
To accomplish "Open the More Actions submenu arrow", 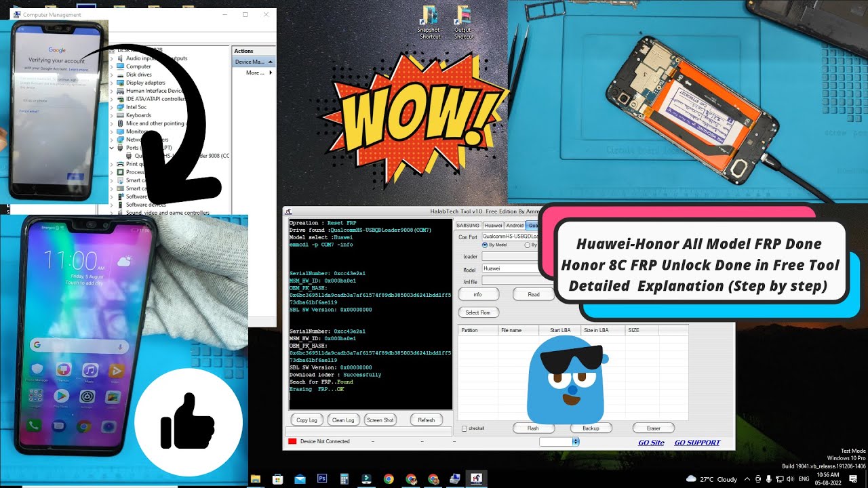I will tap(270, 73).
